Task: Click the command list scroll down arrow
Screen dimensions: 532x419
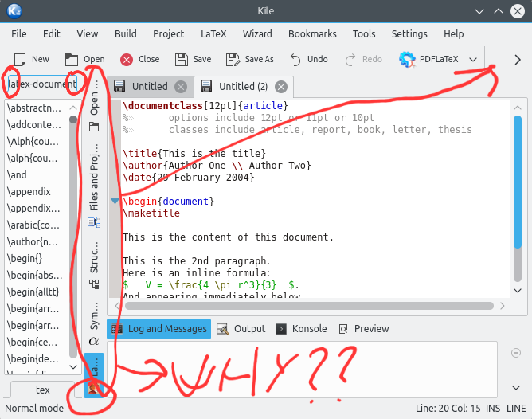Action: (73, 366)
